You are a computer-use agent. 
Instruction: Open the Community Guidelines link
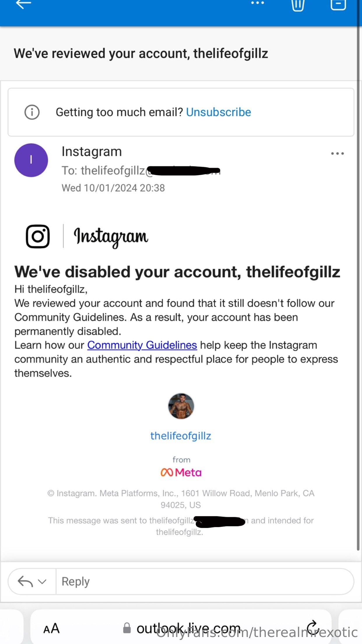(x=142, y=345)
